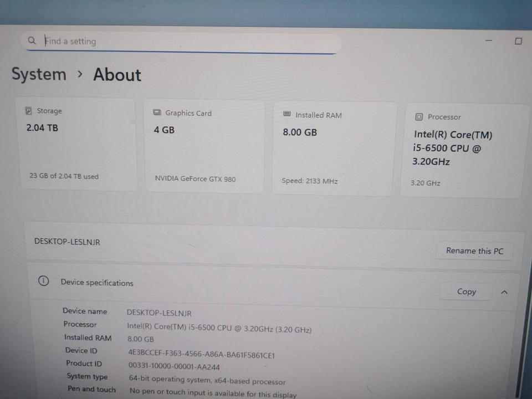Maximize the Settings window
Viewport: 532px width, 399px height.
point(518,41)
